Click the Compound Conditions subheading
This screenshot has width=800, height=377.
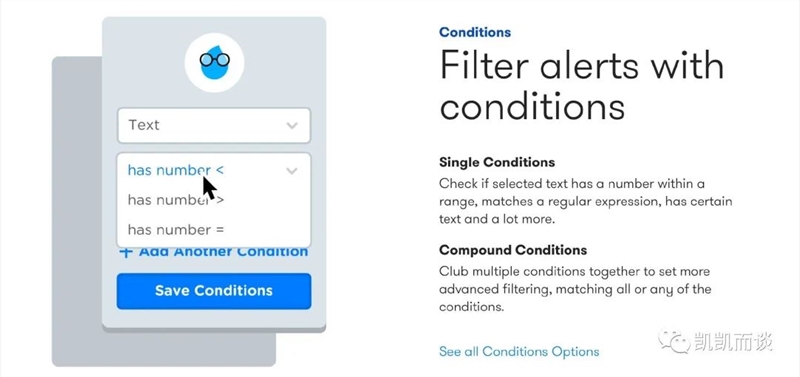513,250
